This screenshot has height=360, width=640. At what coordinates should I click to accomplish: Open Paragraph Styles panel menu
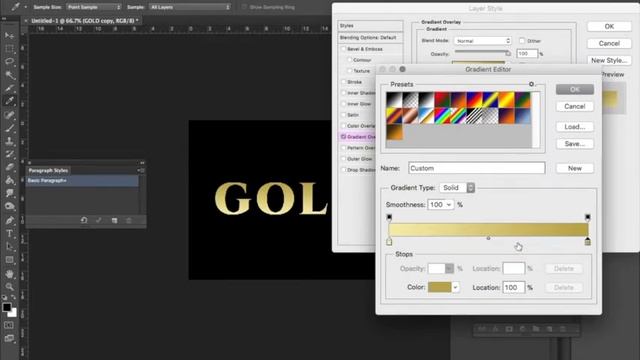tap(141, 170)
